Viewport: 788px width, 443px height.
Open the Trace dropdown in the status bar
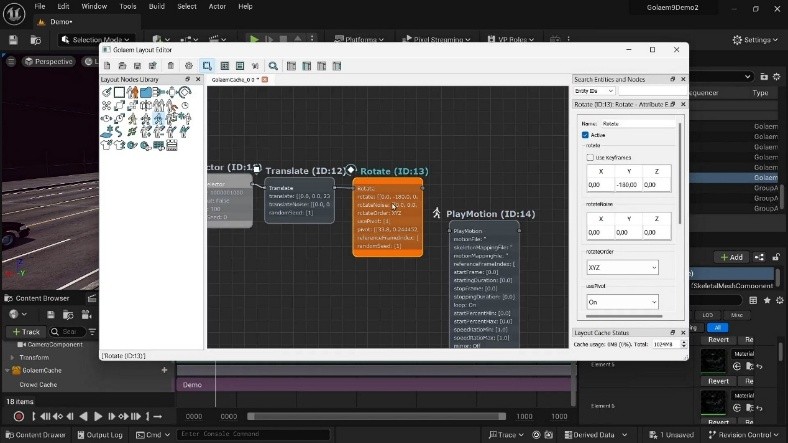pos(506,435)
